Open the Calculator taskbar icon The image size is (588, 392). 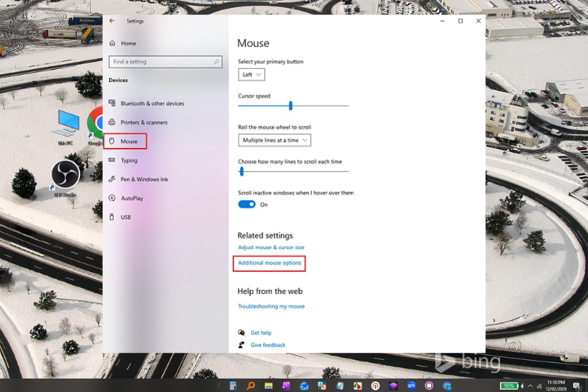pyautogui.click(x=233, y=386)
